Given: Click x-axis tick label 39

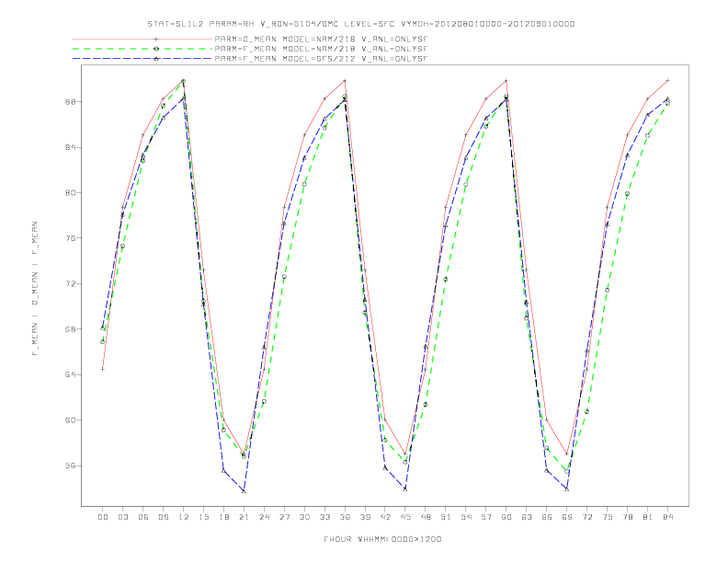Looking at the screenshot, I should click(365, 517).
